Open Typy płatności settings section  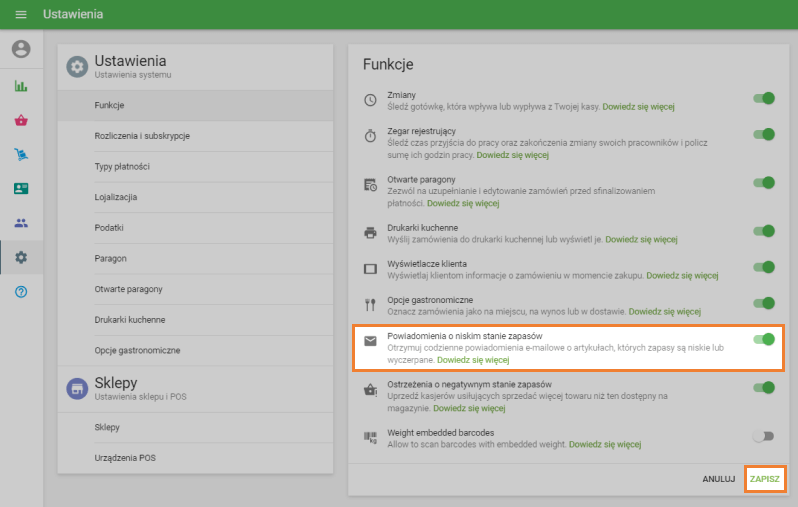[122, 166]
